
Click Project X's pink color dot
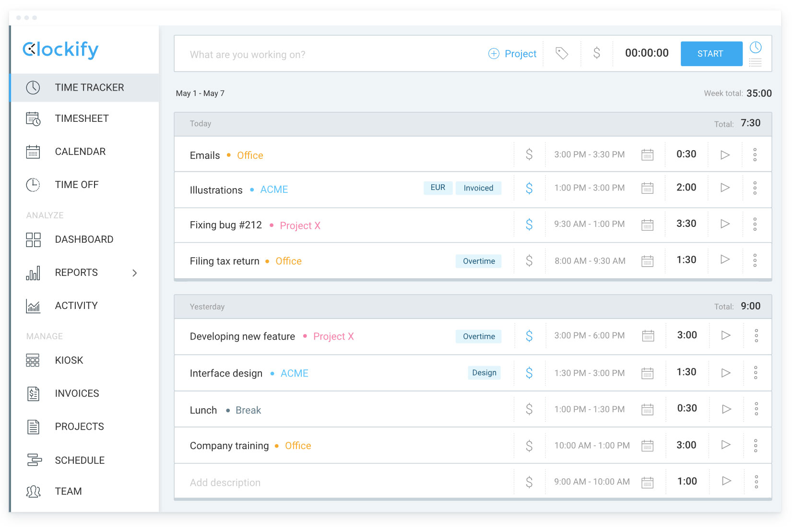(272, 225)
